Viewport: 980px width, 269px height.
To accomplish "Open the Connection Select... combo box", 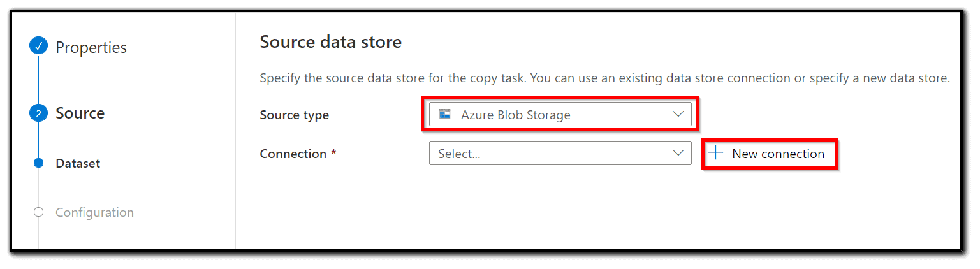I will tap(560, 154).
